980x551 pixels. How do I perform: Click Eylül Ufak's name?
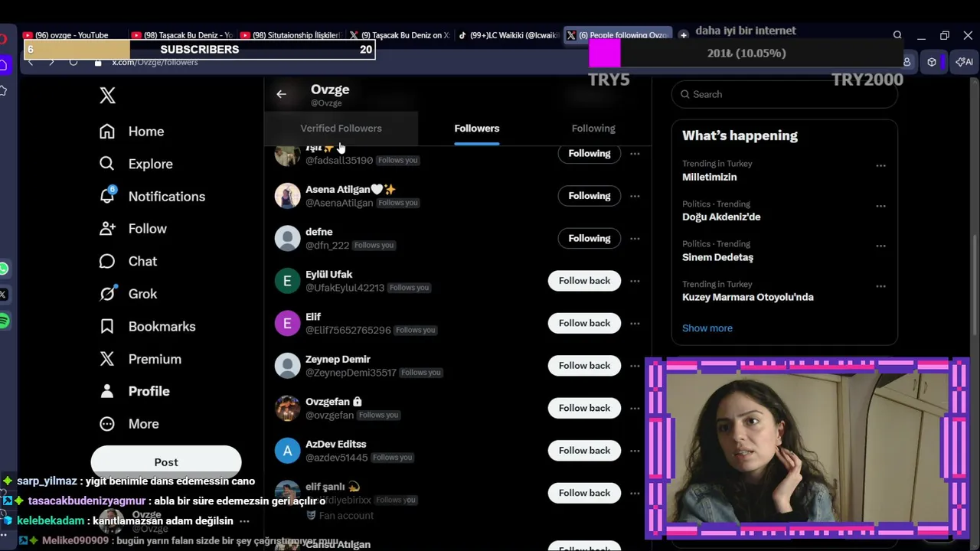329,274
